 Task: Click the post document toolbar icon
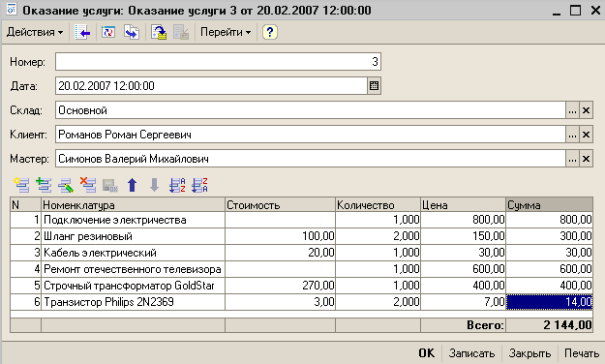(x=159, y=32)
